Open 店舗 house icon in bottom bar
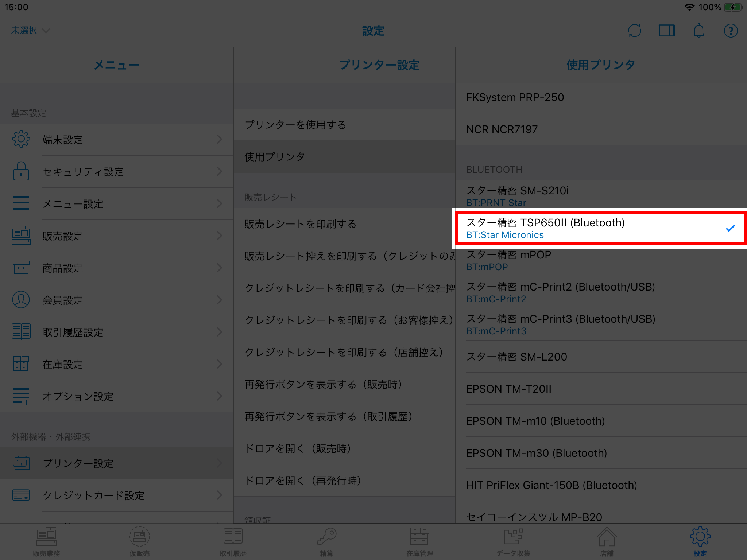The height and width of the screenshot is (560, 747). [x=607, y=541]
